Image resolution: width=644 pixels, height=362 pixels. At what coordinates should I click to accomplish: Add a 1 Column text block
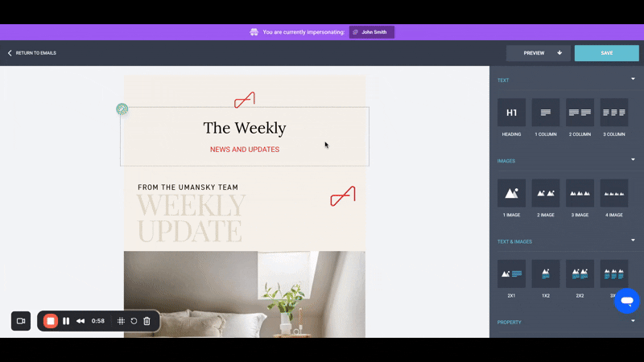pos(546,113)
